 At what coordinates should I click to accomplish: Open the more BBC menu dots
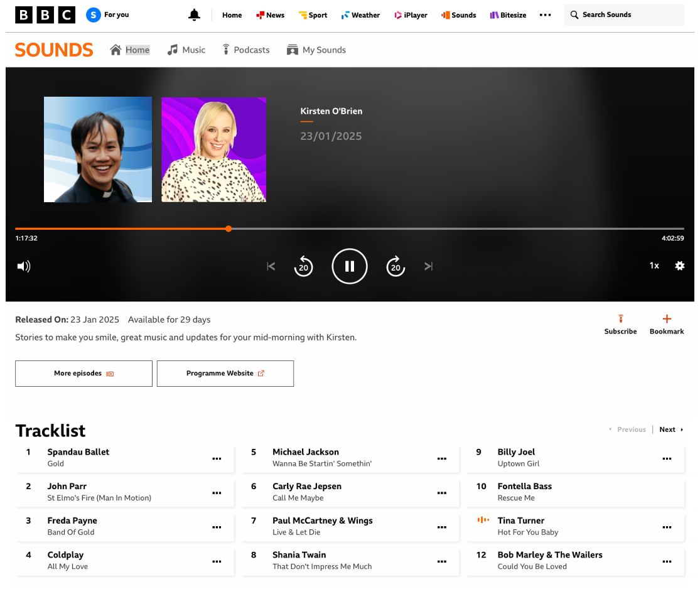click(x=545, y=14)
